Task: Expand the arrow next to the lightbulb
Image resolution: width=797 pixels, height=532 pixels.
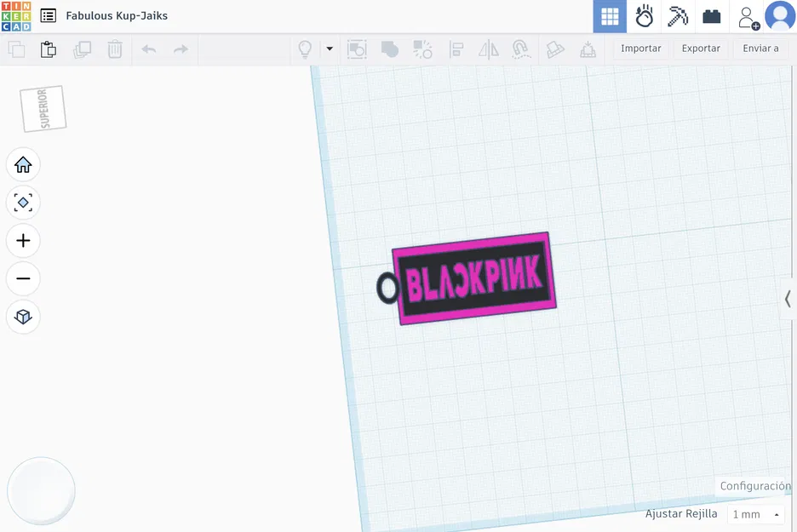Action: point(329,49)
